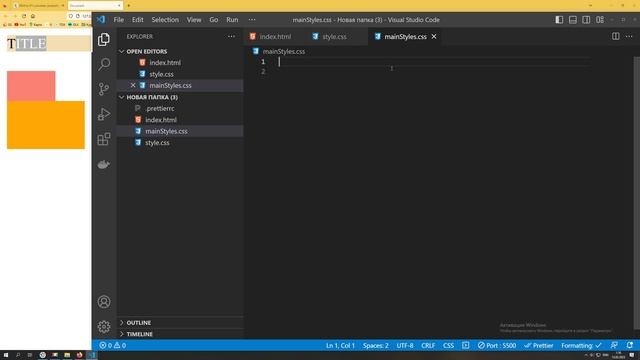The width and height of the screenshot is (640, 360).
Task: Click the errors and warnings status indicator
Action: pos(113,345)
